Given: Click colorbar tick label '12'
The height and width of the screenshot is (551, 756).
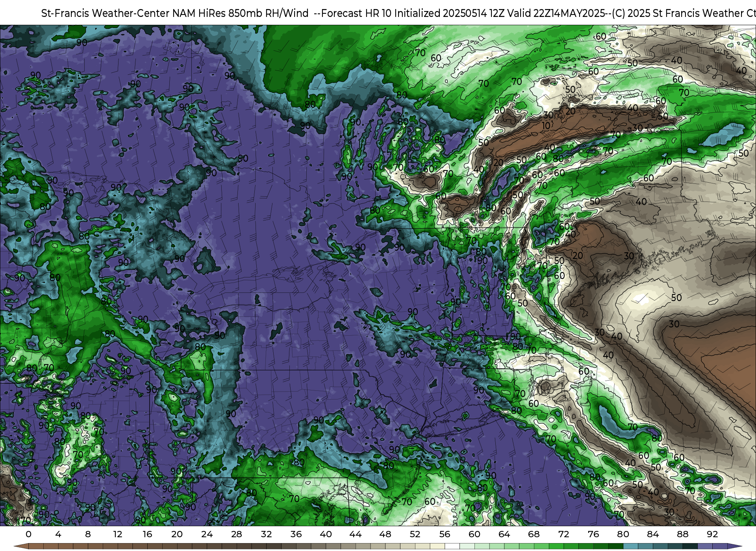Looking at the screenshot, I should [x=118, y=534].
